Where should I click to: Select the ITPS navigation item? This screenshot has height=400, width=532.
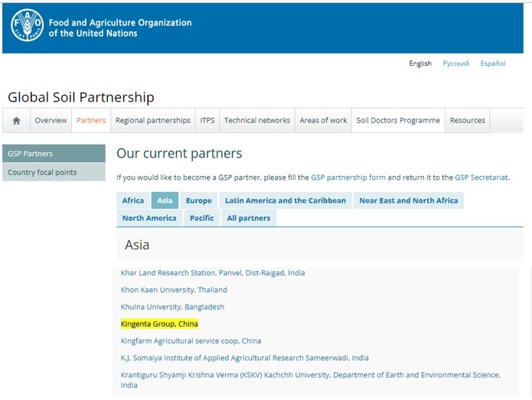pyautogui.click(x=207, y=121)
